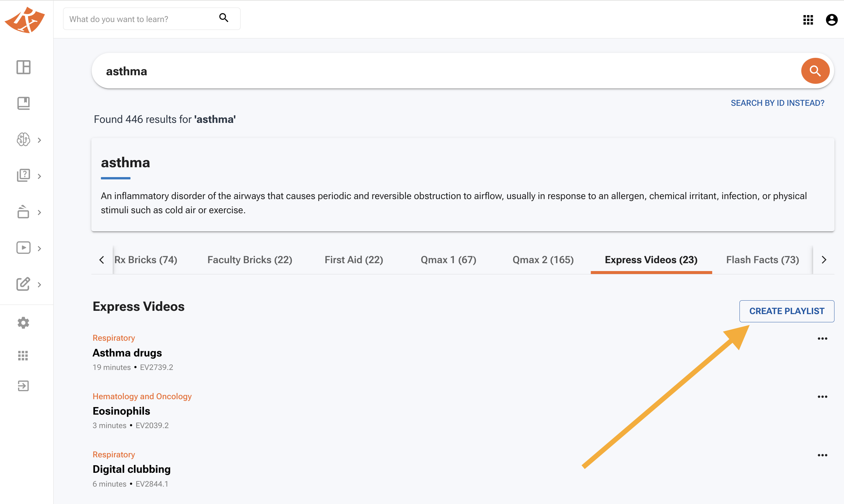
Task: Switch to the Flash Facts tab
Action: tap(762, 260)
